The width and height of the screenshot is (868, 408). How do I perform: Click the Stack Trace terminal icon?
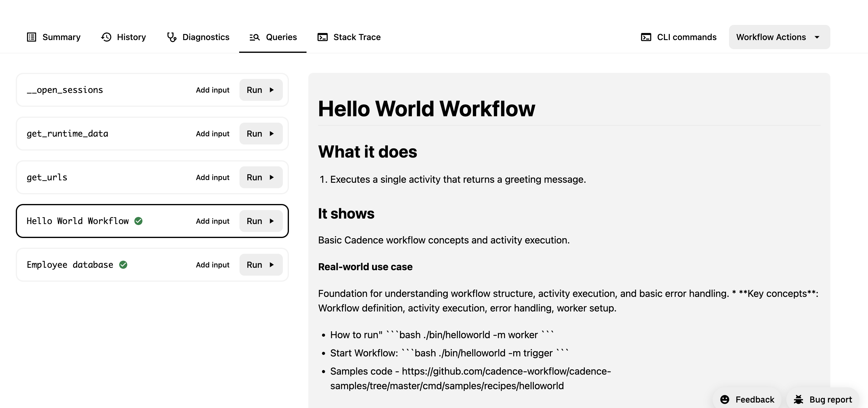pyautogui.click(x=323, y=37)
